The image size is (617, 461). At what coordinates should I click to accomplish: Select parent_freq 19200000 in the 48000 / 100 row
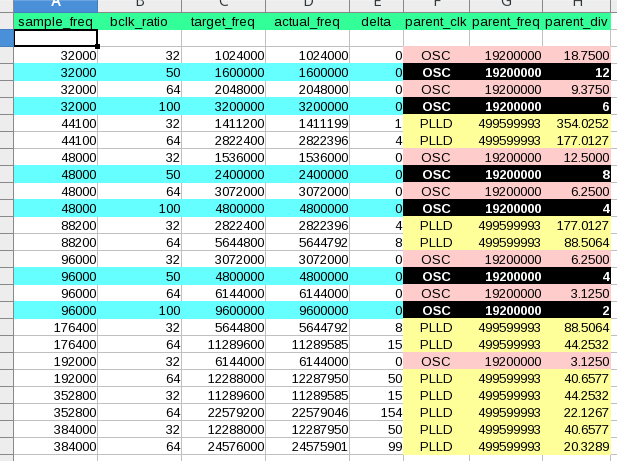click(x=506, y=208)
